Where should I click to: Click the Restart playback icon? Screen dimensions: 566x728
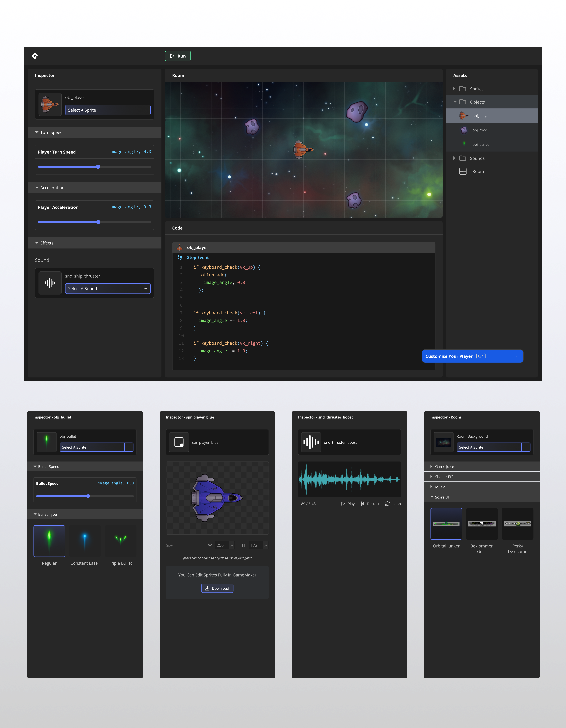(362, 504)
